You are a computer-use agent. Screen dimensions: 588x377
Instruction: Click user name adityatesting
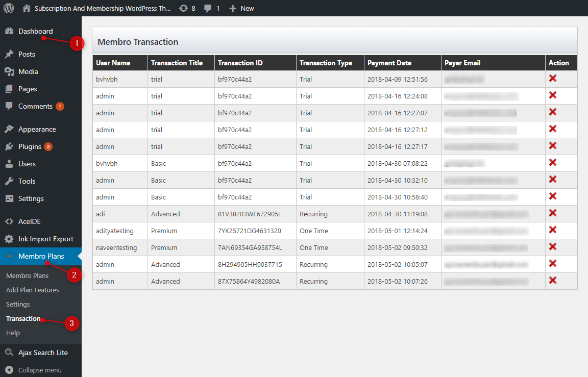pyautogui.click(x=115, y=231)
